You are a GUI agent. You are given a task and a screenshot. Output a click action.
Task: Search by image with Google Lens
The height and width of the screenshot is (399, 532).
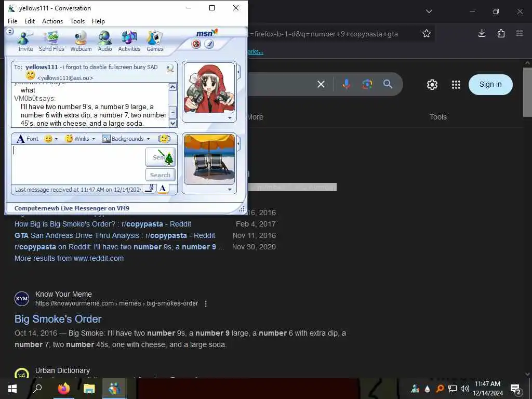[x=367, y=84]
